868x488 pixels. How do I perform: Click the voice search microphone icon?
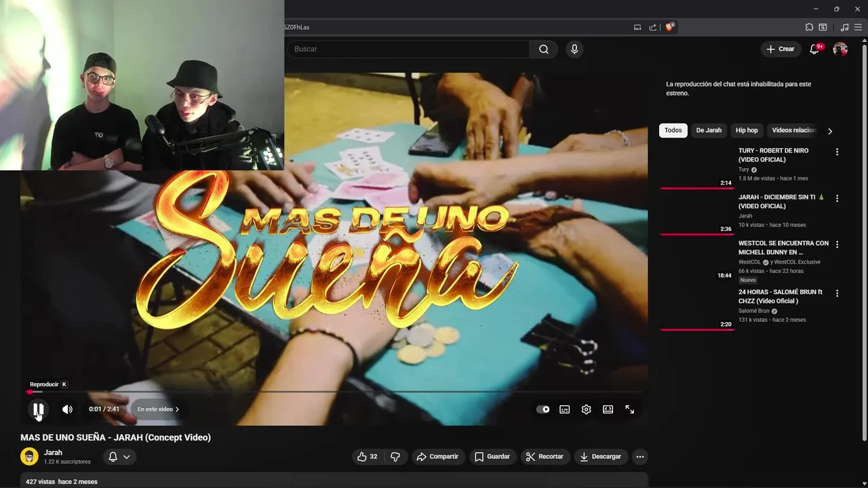coord(574,49)
